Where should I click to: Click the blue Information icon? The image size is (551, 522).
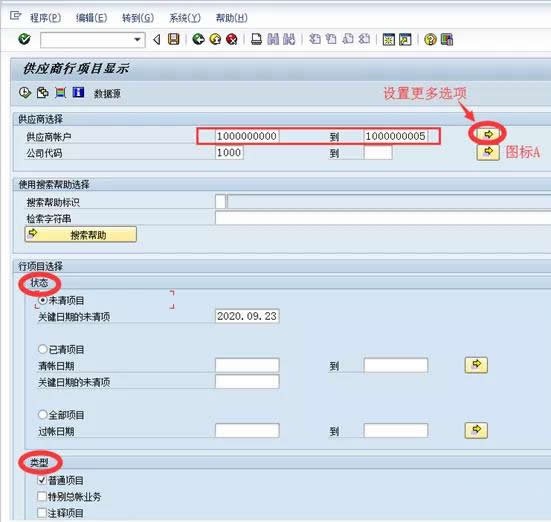tap(78, 92)
